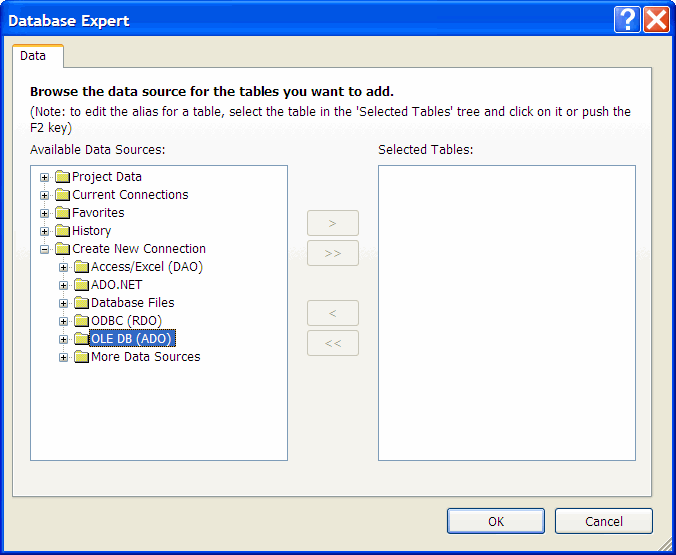Click the Database Files folder icon
The image size is (676, 555).
81,303
